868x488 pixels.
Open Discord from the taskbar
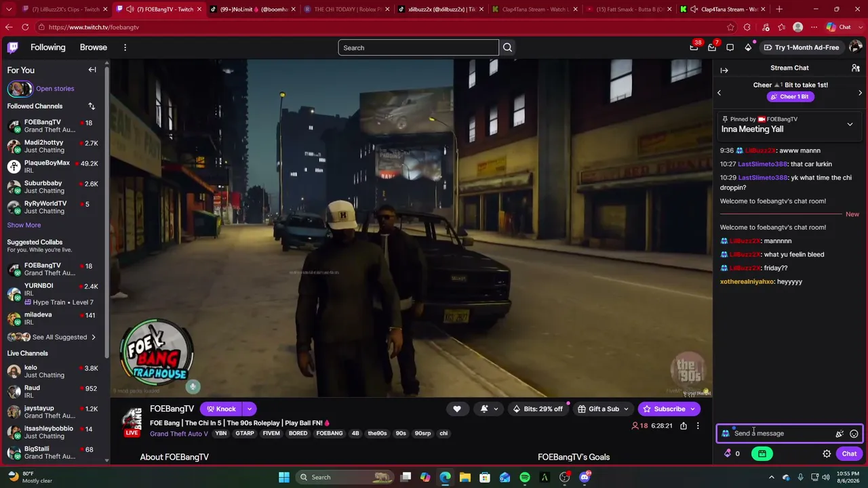click(585, 477)
